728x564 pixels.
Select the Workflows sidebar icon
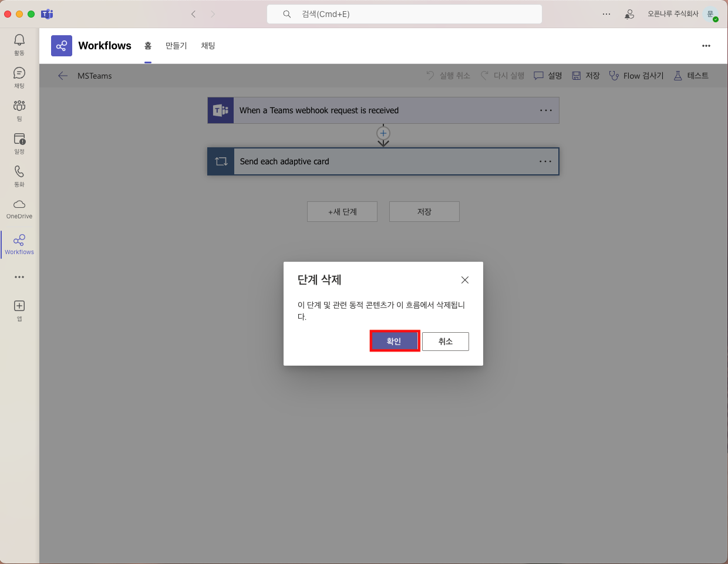[x=19, y=244]
